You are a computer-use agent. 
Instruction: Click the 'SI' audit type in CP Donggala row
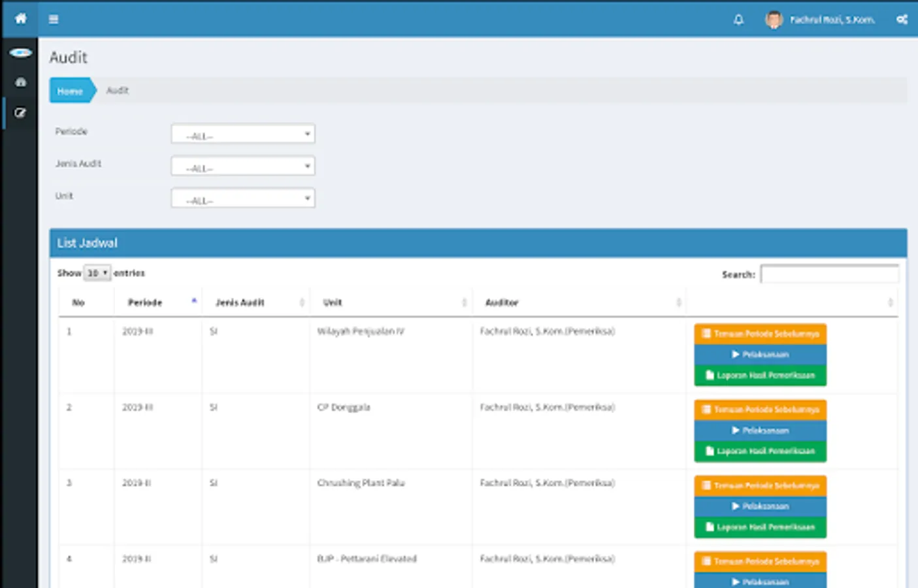pyautogui.click(x=214, y=407)
